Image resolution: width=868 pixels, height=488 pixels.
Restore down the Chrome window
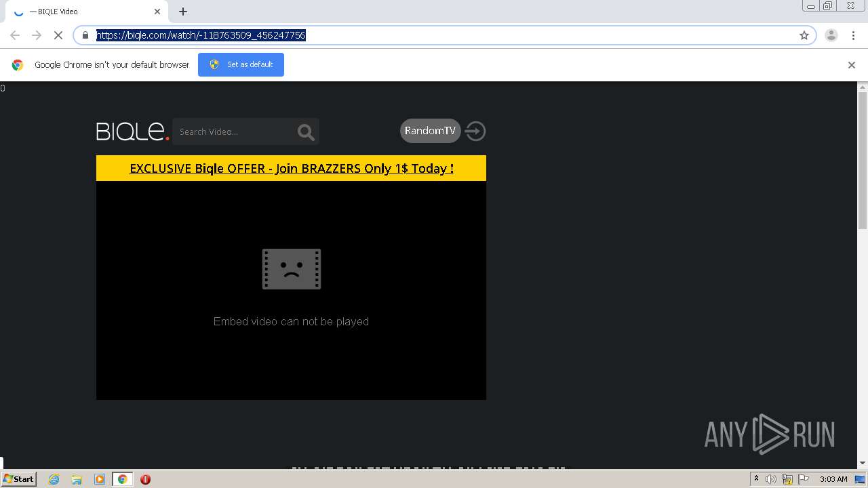pos(828,6)
